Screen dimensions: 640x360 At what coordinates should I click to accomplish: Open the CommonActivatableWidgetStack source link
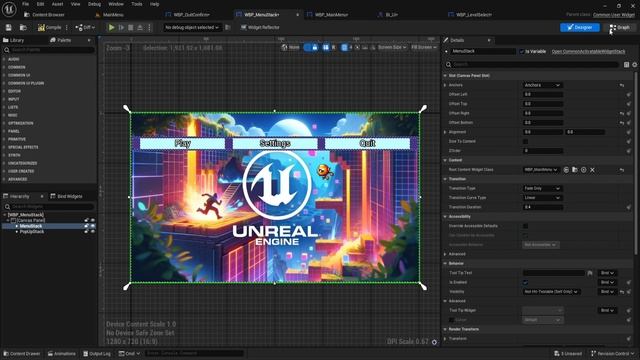(x=588, y=51)
